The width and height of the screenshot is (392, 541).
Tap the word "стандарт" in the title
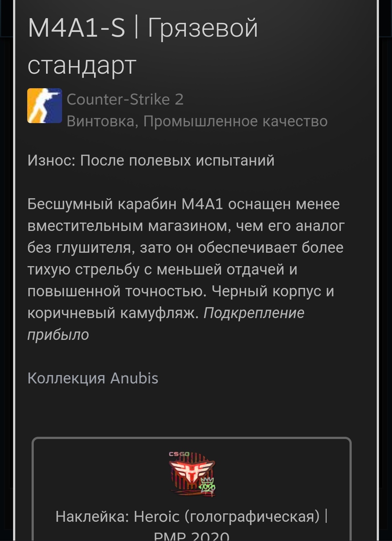(x=82, y=65)
